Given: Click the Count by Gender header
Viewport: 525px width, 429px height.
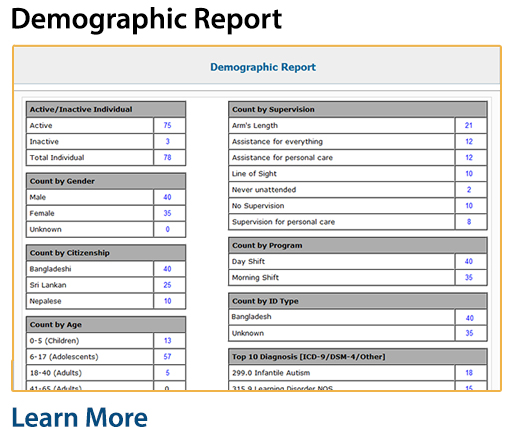Looking at the screenshot, I should pos(62,181).
